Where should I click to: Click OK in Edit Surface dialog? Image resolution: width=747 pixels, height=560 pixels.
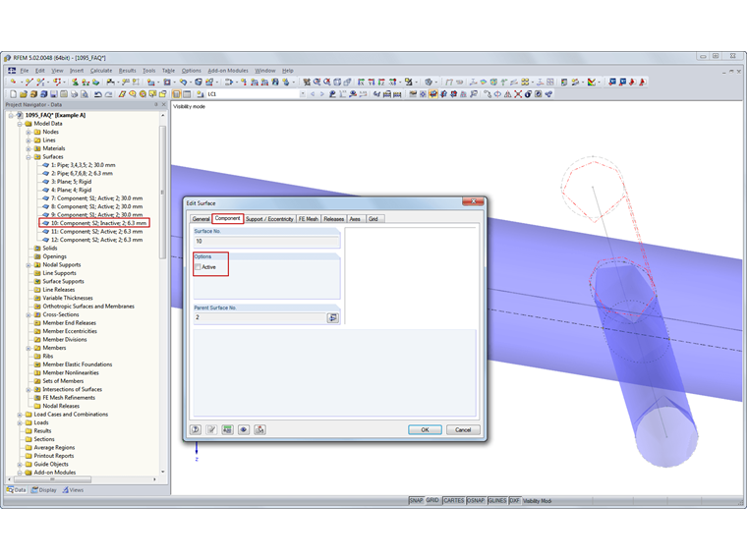(x=425, y=429)
